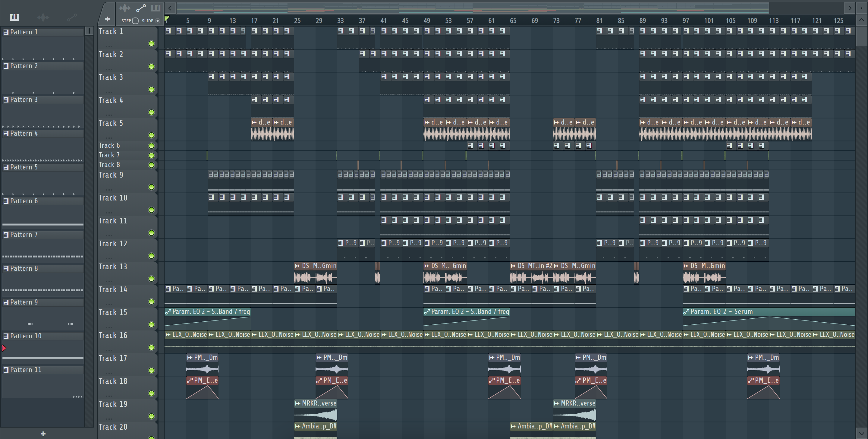Show pattern clips in the picker panel

[x=14, y=17]
